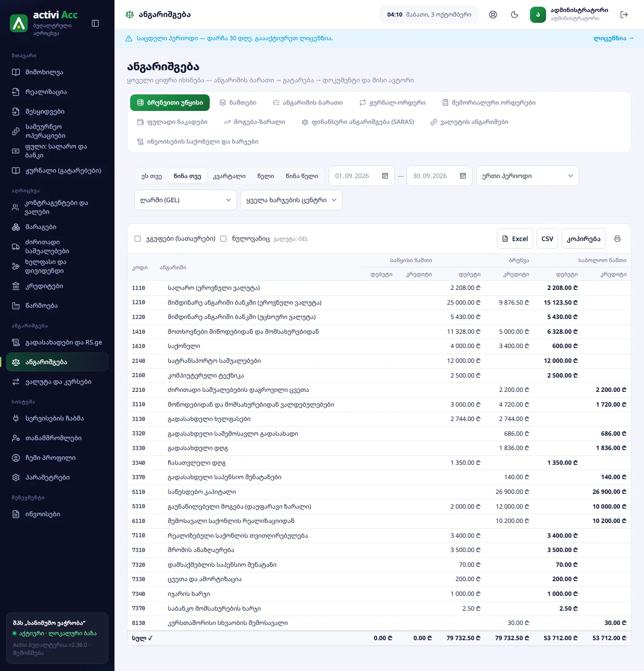Open თანამშრომლები in the sidebar
644x671 pixels.
[57, 438]
